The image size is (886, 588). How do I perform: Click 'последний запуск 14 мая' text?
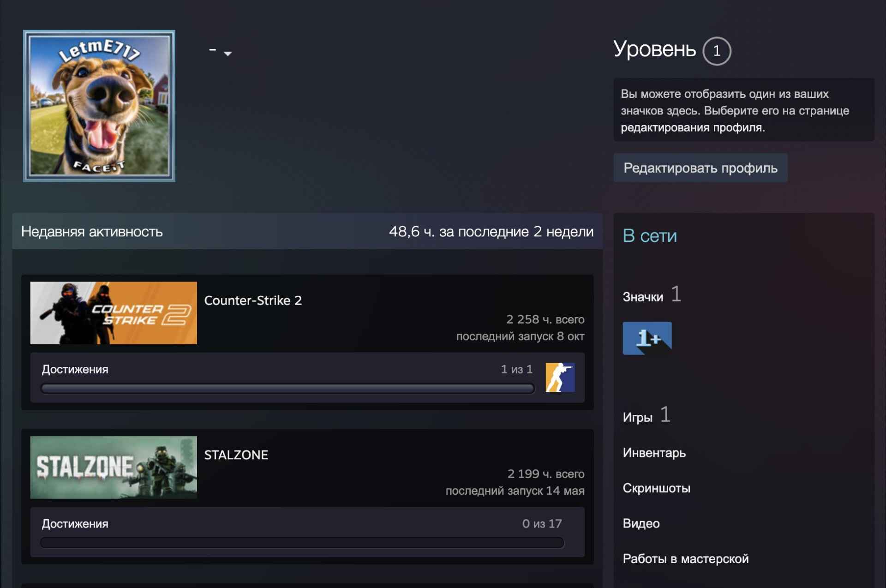[x=515, y=491]
